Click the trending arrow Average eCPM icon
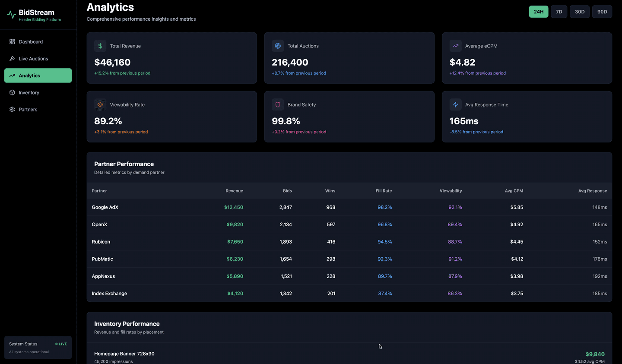 (x=455, y=46)
